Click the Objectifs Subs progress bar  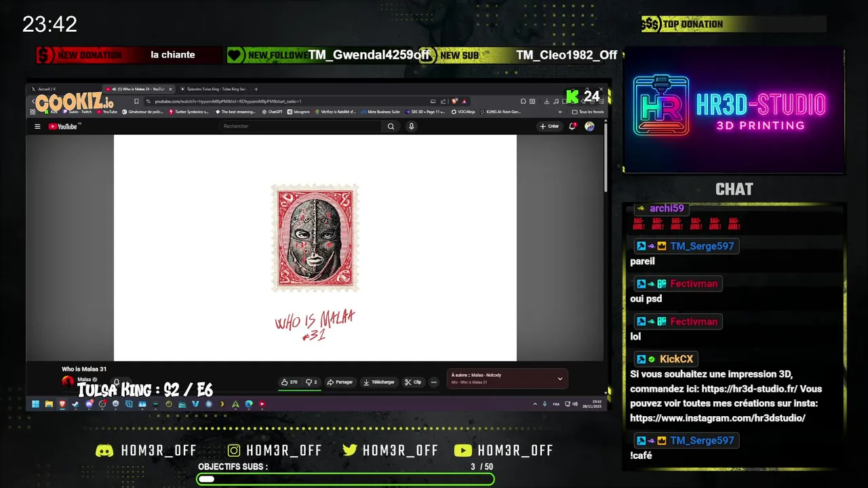(345, 479)
